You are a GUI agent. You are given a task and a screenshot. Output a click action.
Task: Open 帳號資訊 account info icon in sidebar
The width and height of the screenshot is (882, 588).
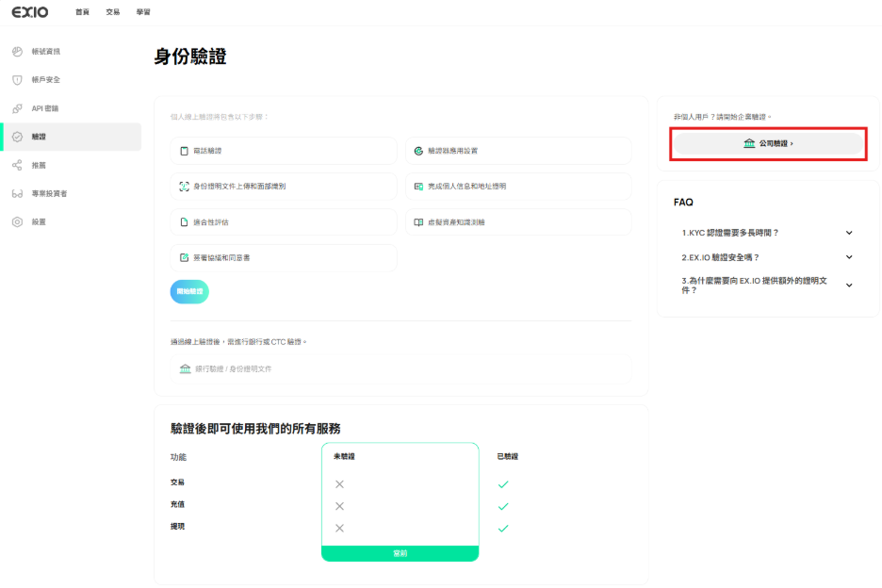pyautogui.click(x=17, y=51)
